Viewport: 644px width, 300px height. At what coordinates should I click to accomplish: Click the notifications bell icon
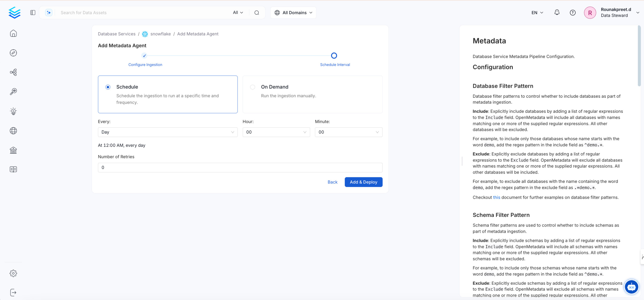point(557,13)
